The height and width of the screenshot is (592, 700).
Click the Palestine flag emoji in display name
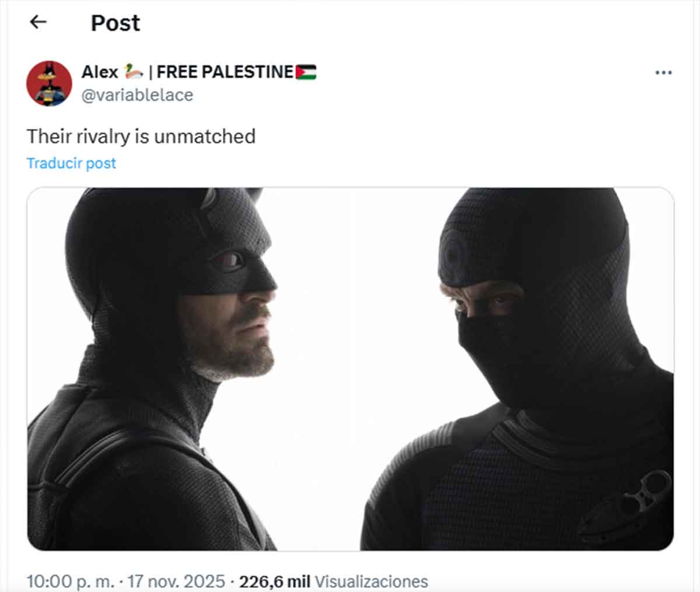[x=306, y=72]
